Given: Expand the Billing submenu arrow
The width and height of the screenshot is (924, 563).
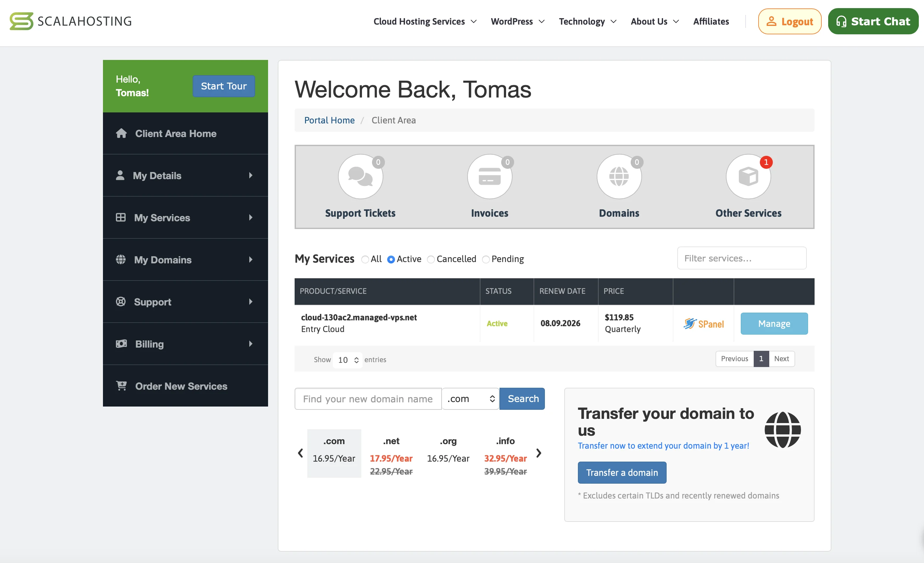Looking at the screenshot, I should point(251,344).
